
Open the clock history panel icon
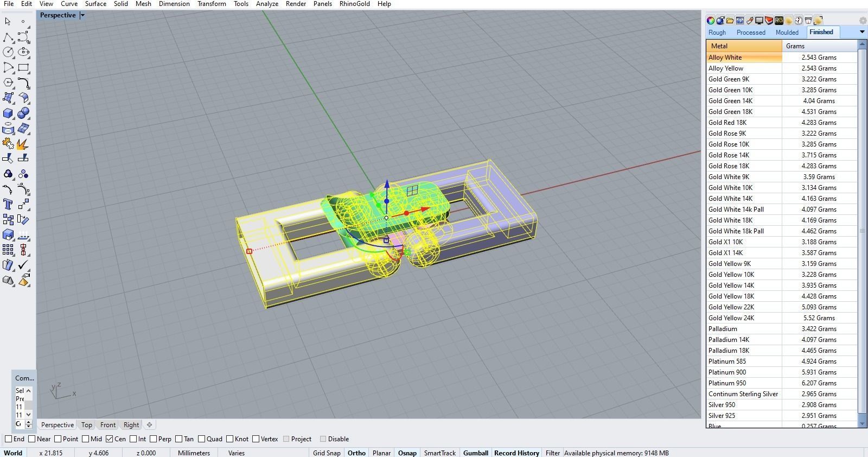tap(799, 21)
